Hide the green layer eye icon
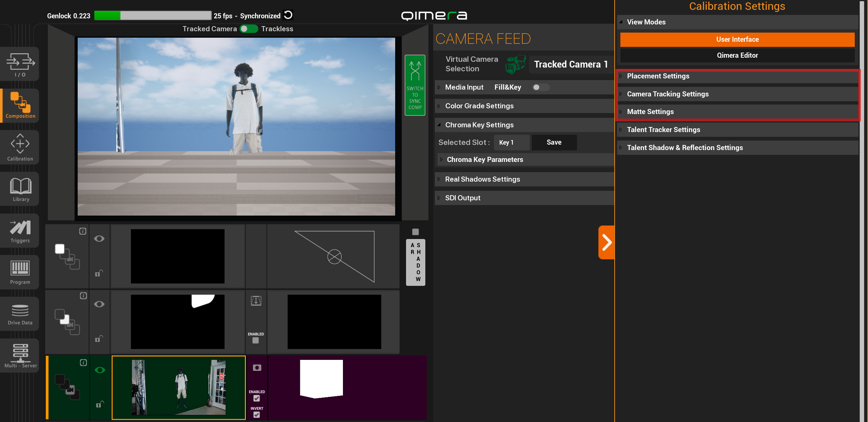The width and height of the screenshot is (868, 422). 100,370
